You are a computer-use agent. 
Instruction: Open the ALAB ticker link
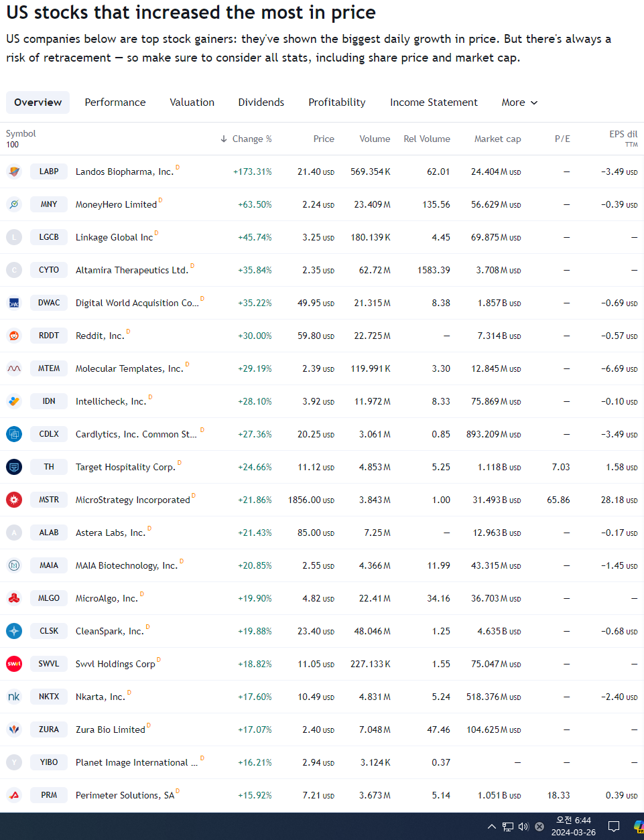click(x=49, y=533)
